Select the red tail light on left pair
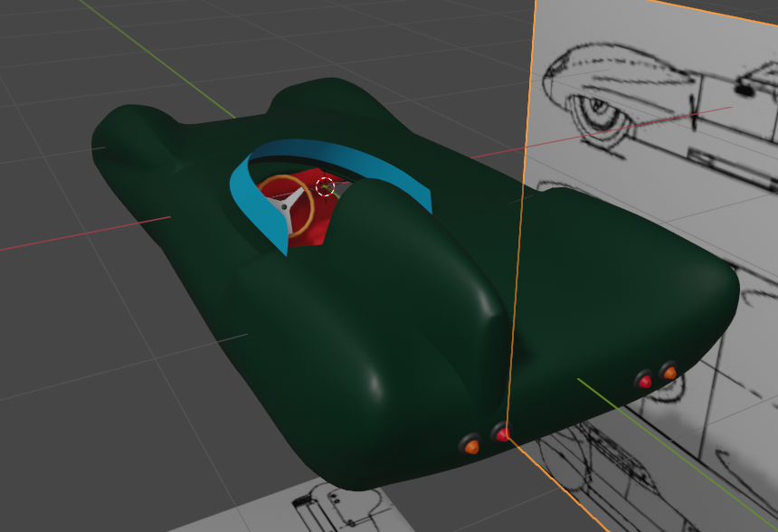This screenshot has height=532, width=778. click(x=502, y=434)
